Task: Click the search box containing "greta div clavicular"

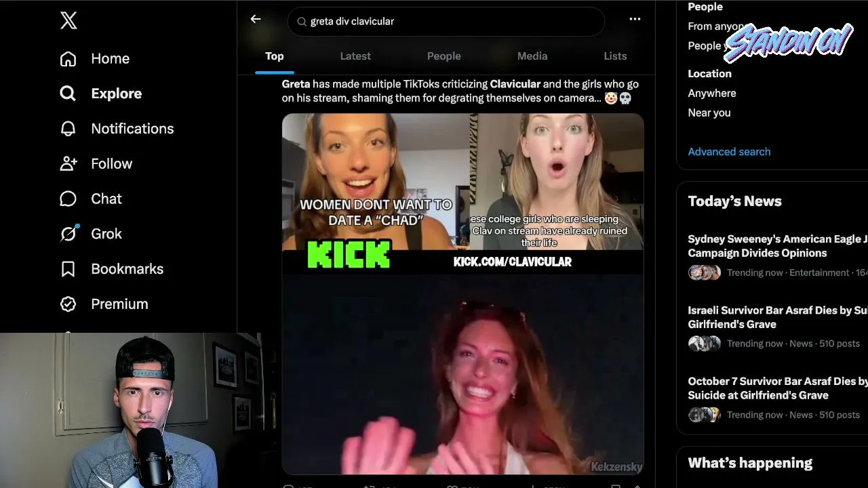Action: (x=446, y=22)
